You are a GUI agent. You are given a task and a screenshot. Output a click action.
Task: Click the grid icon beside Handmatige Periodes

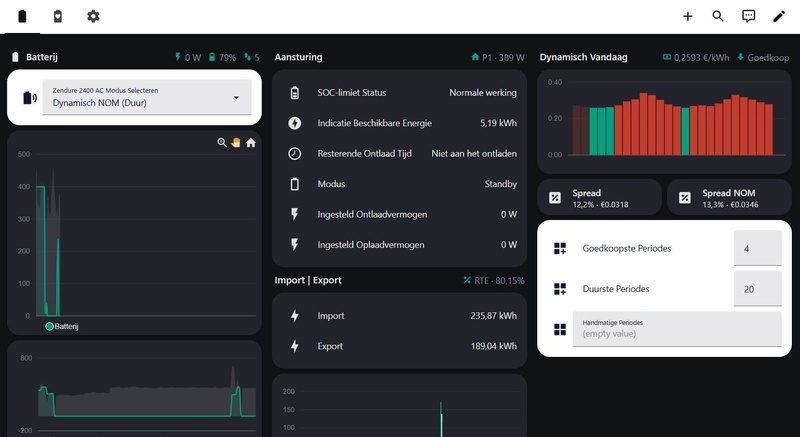(x=560, y=329)
